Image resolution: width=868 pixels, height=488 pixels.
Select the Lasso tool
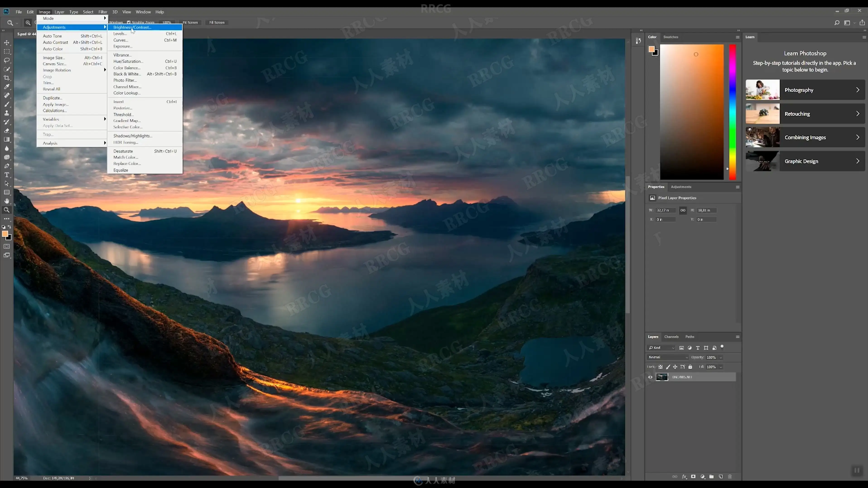pyautogui.click(x=7, y=60)
